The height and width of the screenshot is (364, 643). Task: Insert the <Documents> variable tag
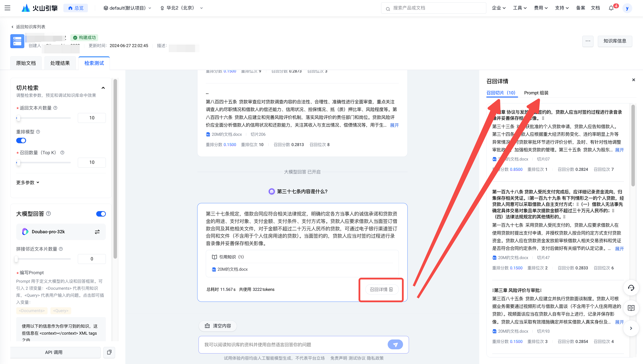click(32, 311)
